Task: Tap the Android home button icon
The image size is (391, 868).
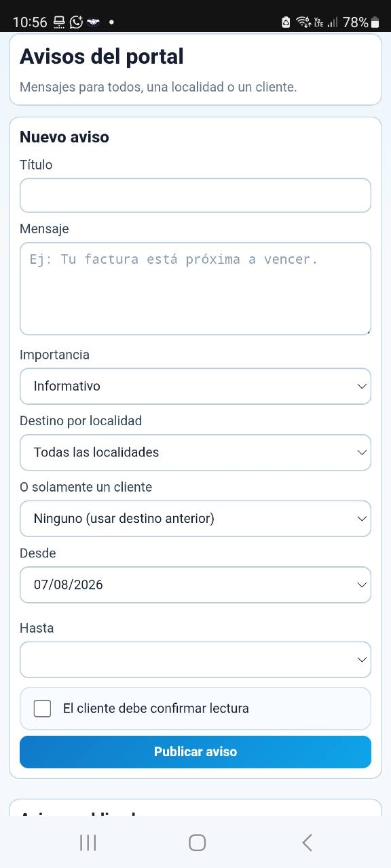Action: (x=197, y=842)
